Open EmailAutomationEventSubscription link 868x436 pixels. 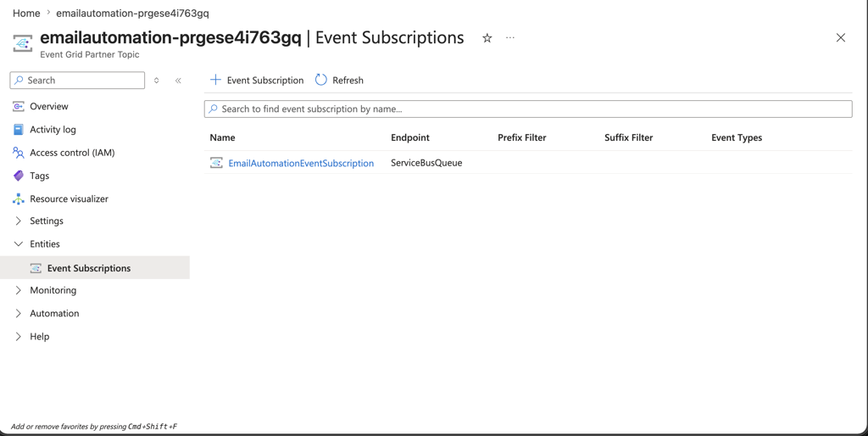coord(301,164)
